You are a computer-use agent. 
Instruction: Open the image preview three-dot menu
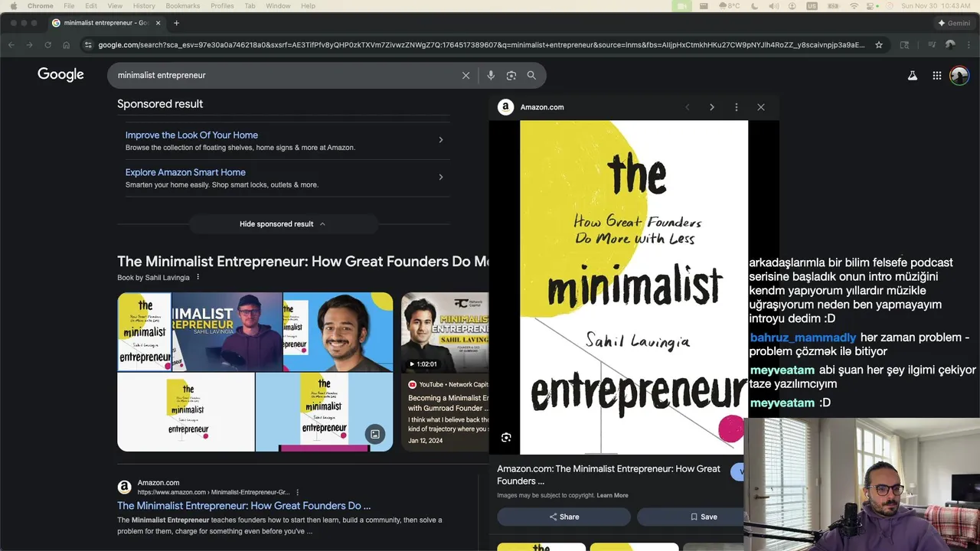[x=736, y=107]
